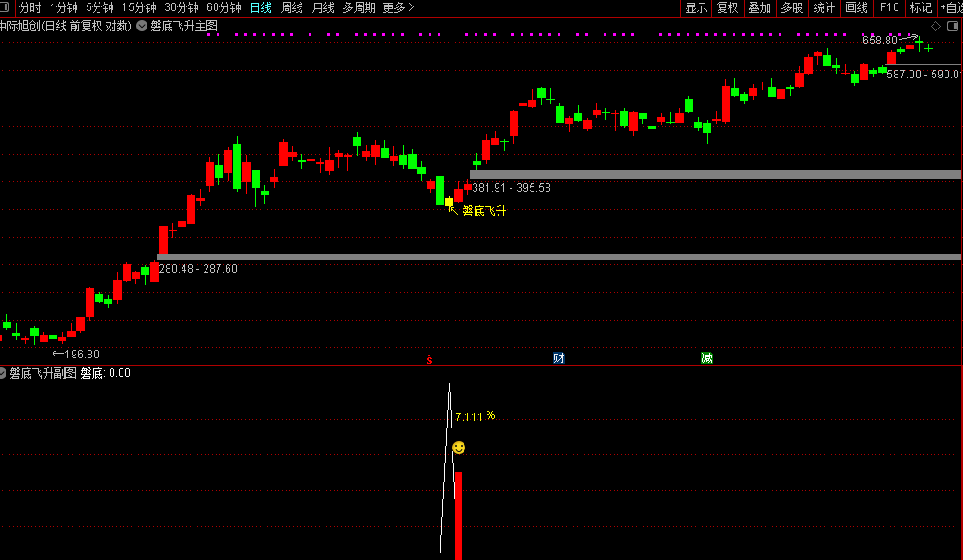This screenshot has height=560, width=963.
Task: Select the 30分钟 period tab
Action: coord(182,7)
